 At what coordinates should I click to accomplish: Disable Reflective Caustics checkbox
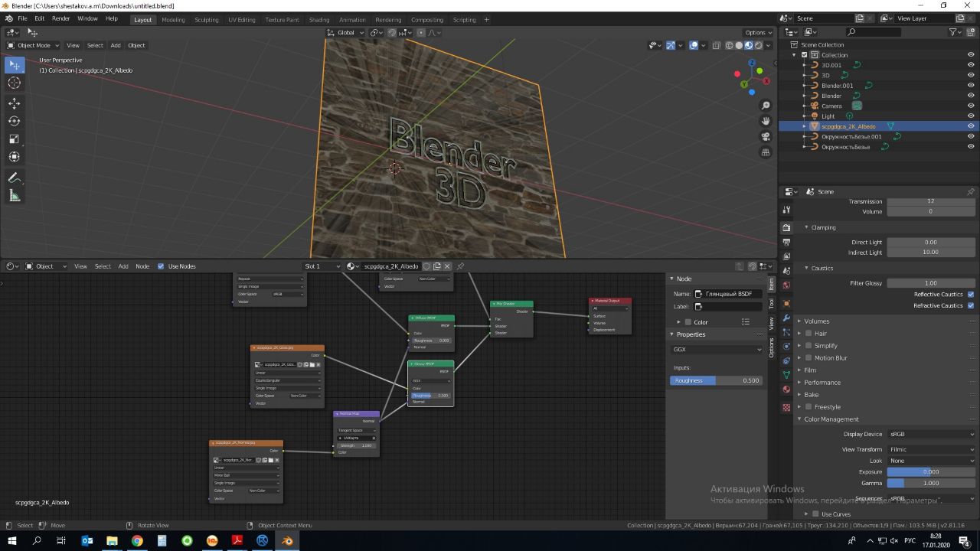point(971,294)
